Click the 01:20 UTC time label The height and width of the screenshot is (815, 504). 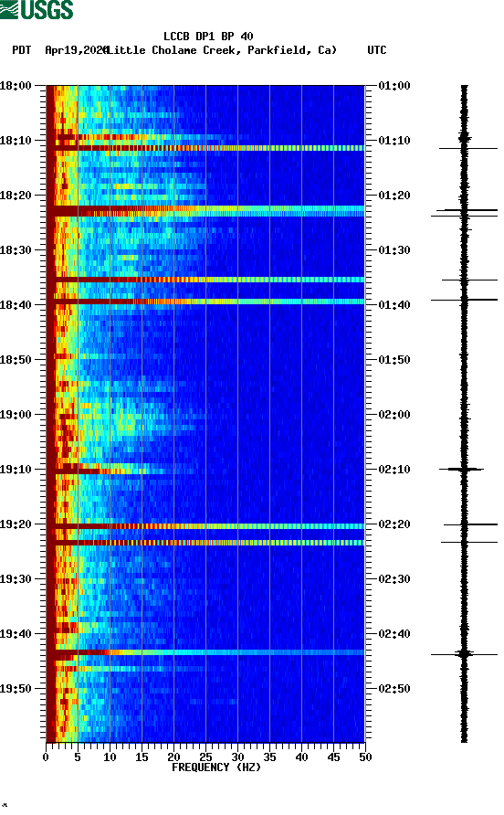click(394, 196)
